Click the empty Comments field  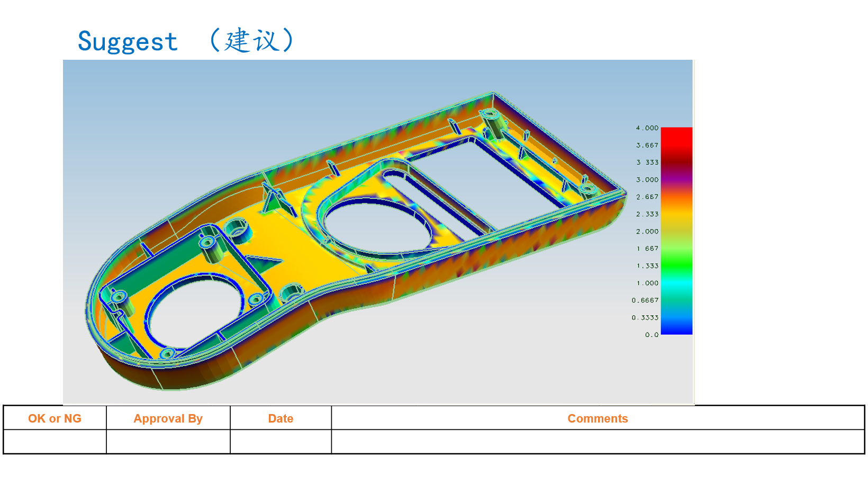pyautogui.click(x=598, y=441)
